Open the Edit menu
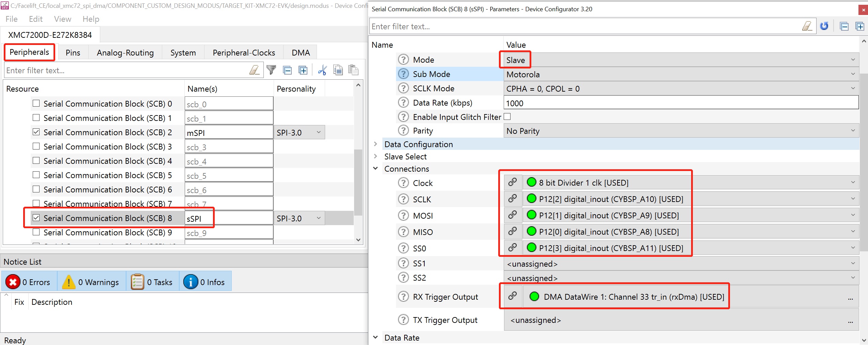Image resolution: width=868 pixels, height=345 pixels. pos(36,19)
